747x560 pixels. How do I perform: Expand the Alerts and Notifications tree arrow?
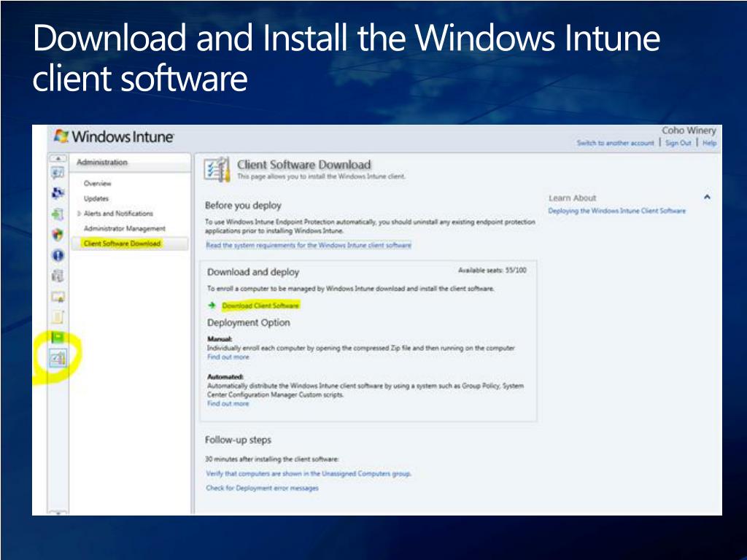pos(79,214)
